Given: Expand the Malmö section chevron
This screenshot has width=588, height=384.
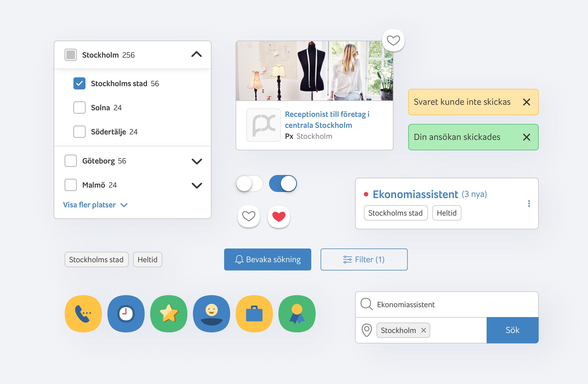Looking at the screenshot, I should (x=197, y=185).
